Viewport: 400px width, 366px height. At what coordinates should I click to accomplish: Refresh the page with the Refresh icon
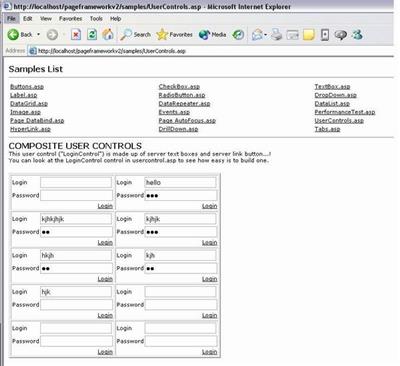coord(92,34)
